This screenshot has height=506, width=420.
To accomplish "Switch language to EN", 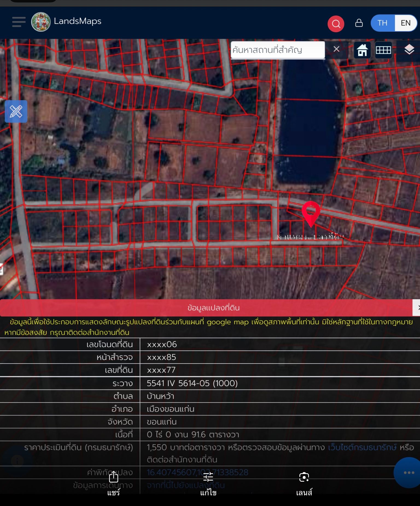I will (x=406, y=23).
